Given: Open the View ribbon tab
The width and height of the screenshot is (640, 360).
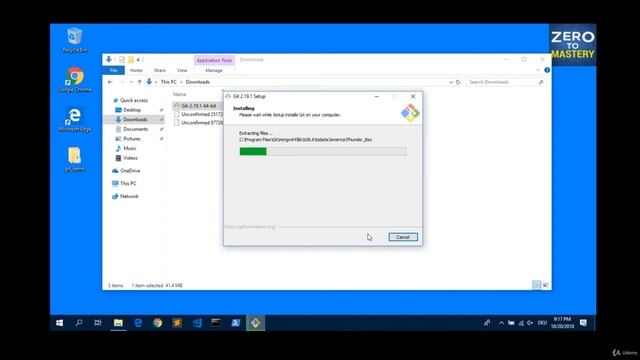Looking at the screenshot, I should 182,71.
